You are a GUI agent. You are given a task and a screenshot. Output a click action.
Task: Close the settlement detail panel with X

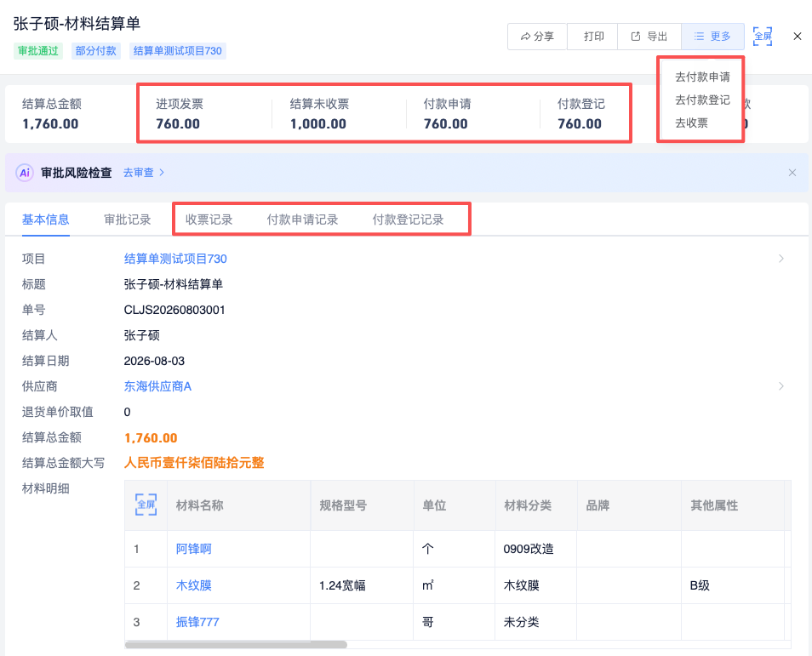tap(798, 37)
